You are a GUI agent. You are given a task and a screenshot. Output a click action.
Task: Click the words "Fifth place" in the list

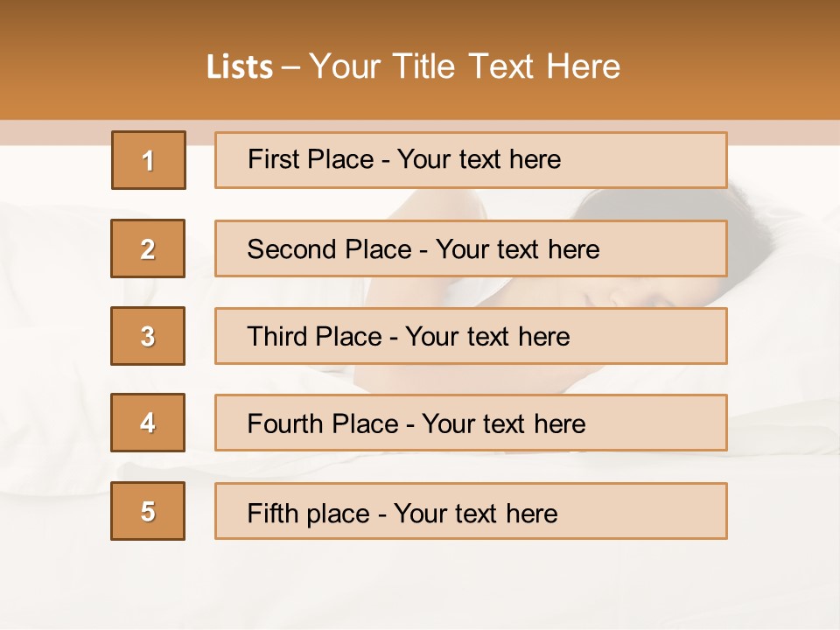pos(306,513)
